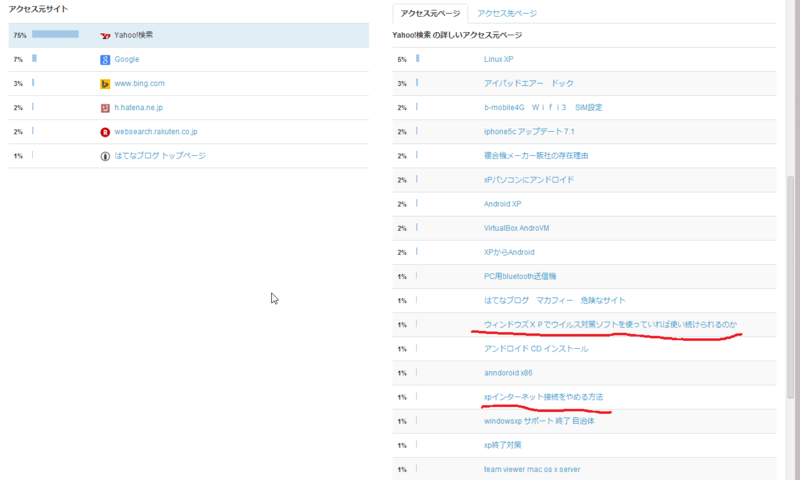Click the 75% bar for Yahoo!検索
The height and width of the screenshot is (480, 800).
55,34
